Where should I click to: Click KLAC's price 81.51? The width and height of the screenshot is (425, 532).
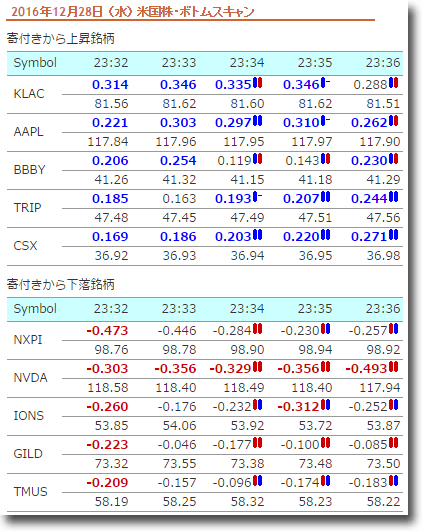(x=383, y=103)
